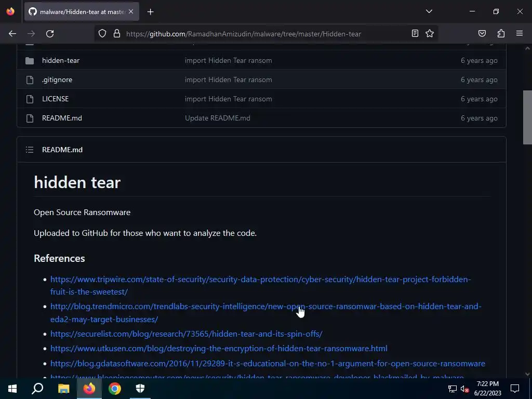Save page to Pocket
Viewport: 532px width, 399px height.
click(x=482, y=33)
